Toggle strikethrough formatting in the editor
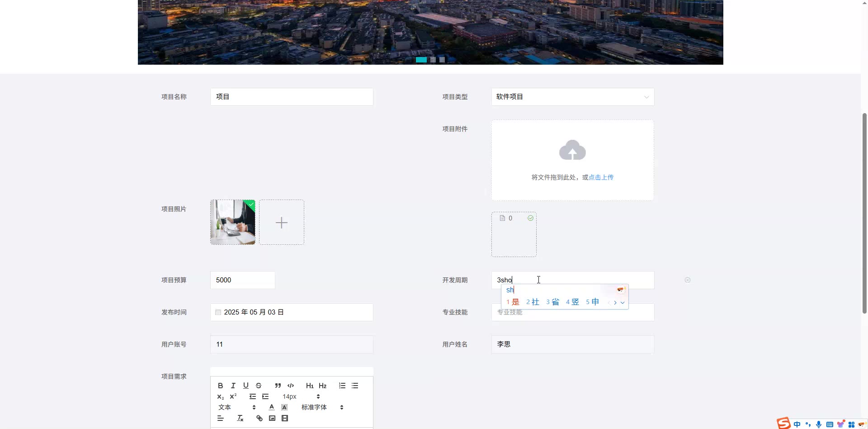The width and height of the screenshot is (868, 429). [258, 386]
